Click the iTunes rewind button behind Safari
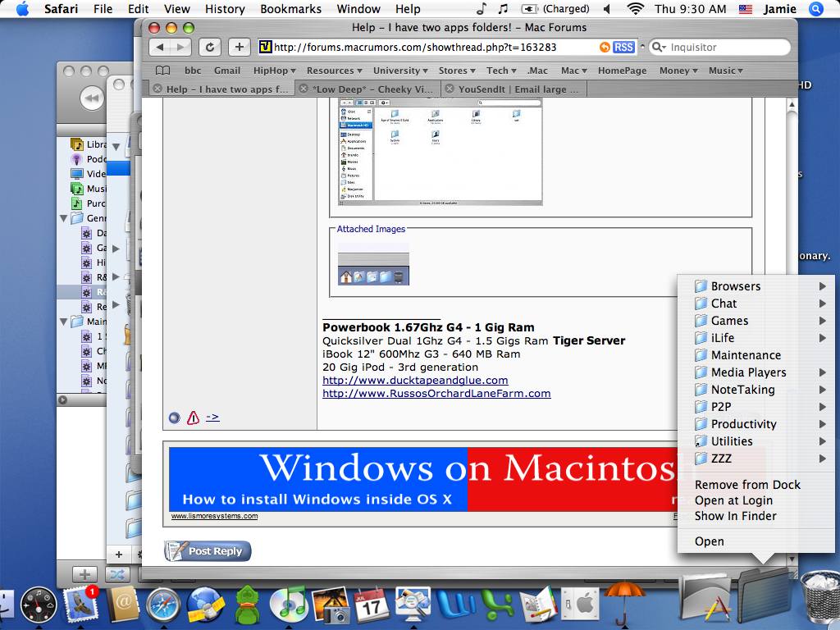 [92, 98]
